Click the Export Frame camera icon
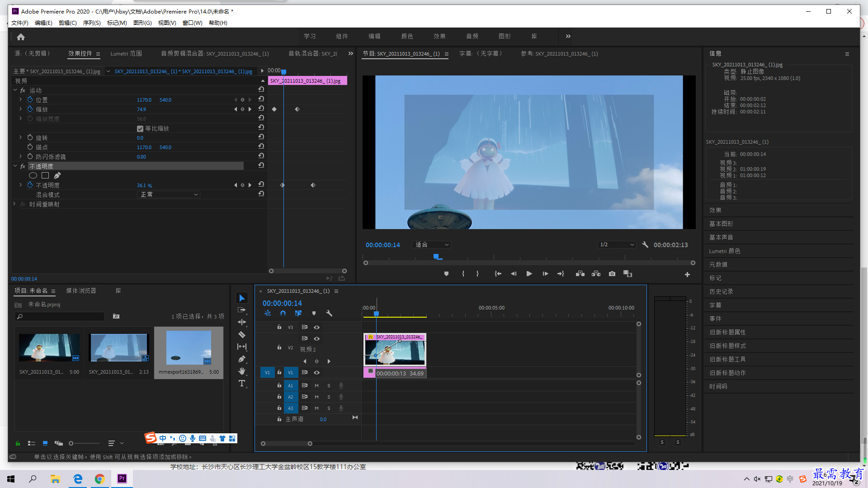The width and height of the screenshot is (868, 488). (612, 274)
